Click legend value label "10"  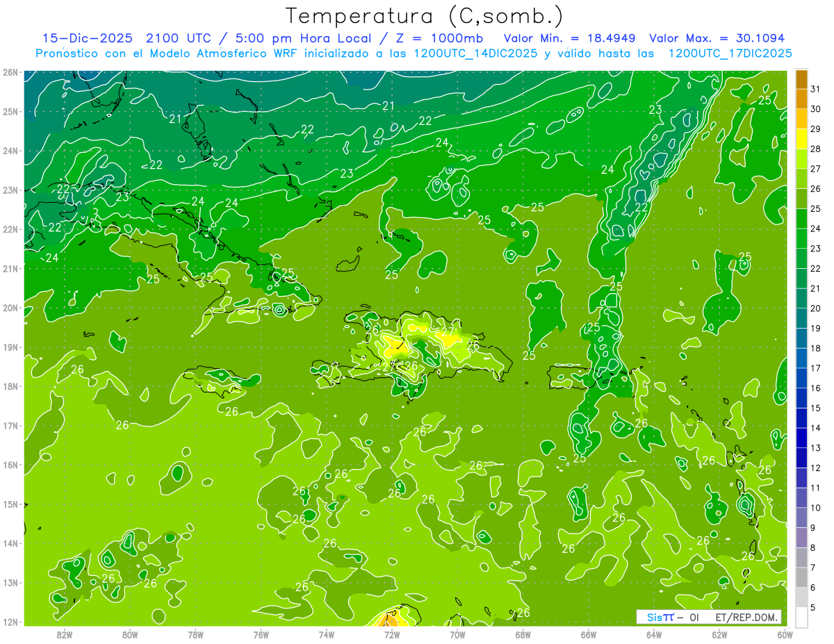coord(816,508)
